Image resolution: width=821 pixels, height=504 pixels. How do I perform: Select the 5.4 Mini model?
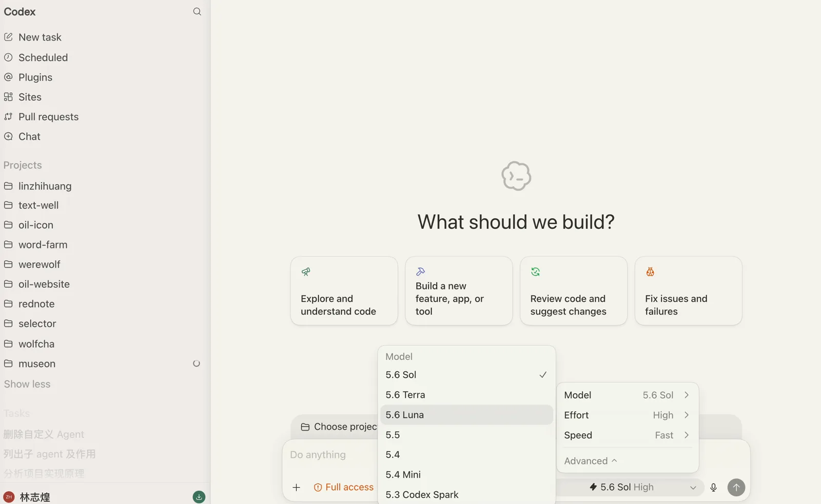click(x=466, y=475)
